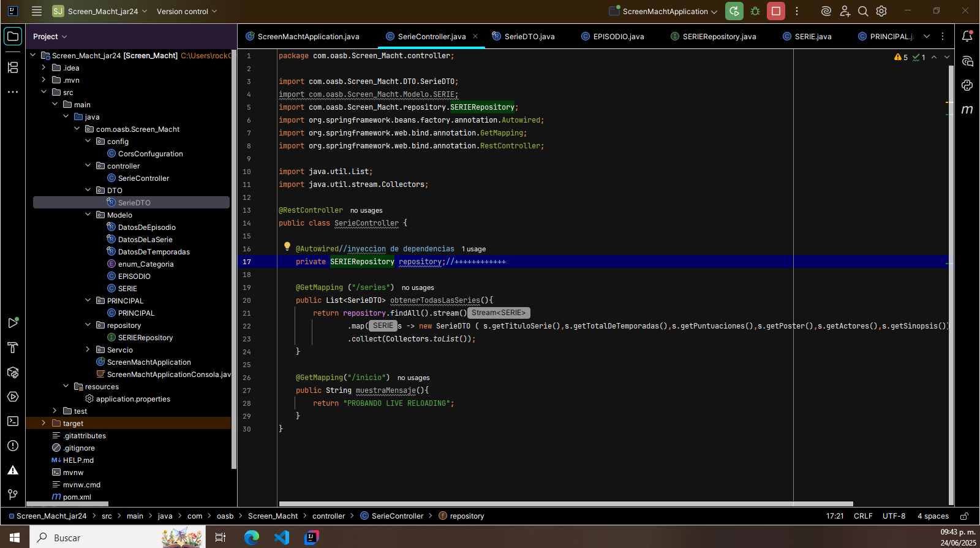
Task: Toggle read-only lock in status bar
Action: tap(964, 516)
